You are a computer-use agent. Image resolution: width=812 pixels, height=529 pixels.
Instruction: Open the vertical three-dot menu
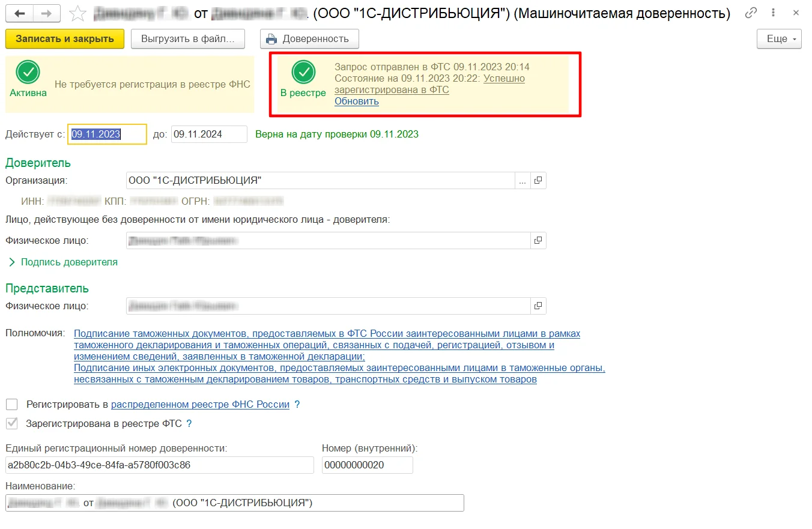(774, 13)
